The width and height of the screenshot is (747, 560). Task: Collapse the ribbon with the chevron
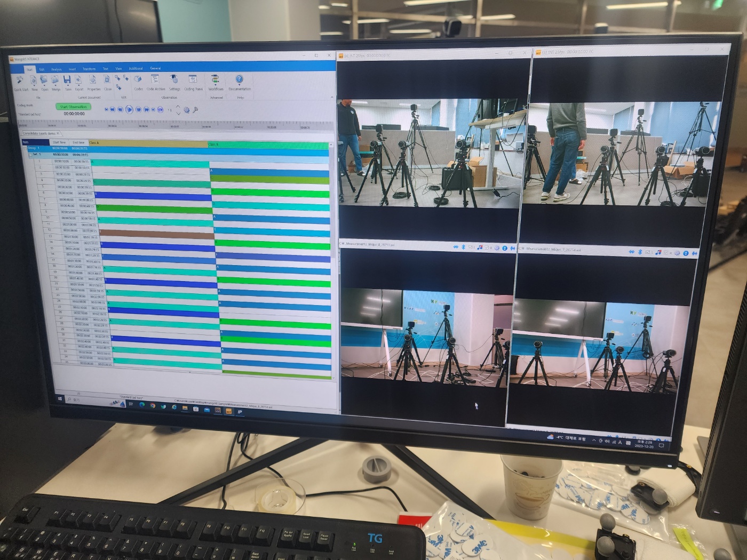(x=331, y=97)
